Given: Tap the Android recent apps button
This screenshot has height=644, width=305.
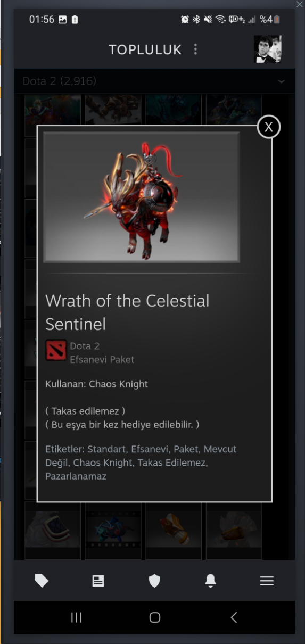Looking at the screenshot, I should click(x=76, y=617).
